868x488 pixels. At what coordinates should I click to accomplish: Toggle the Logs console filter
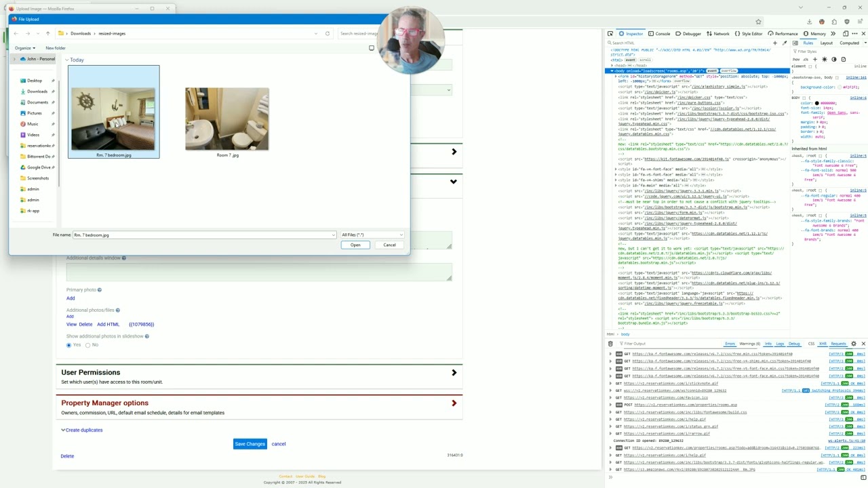(x=780, y=344)
